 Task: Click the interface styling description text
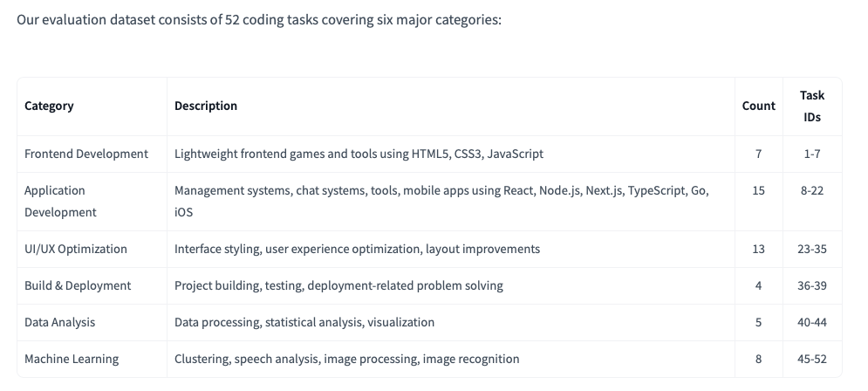357,249
